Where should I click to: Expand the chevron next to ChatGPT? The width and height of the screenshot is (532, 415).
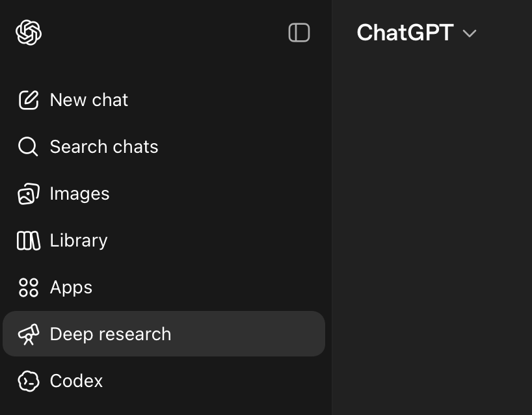[470, 33]
